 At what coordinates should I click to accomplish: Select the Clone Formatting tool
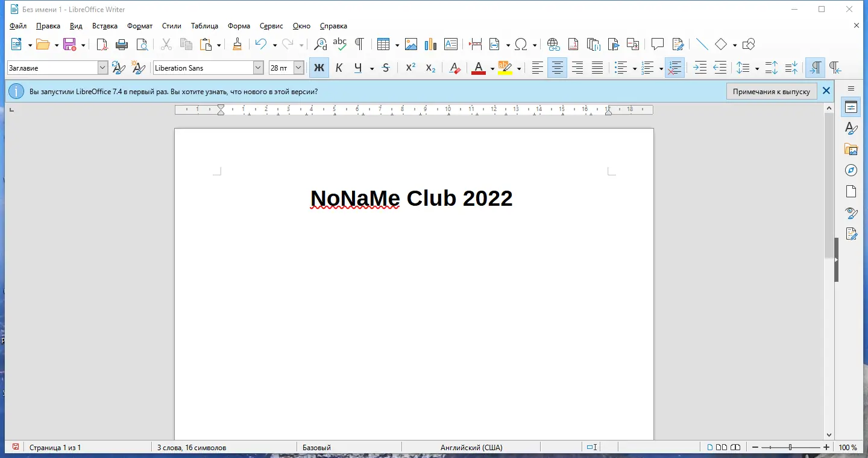(x=236, y=44)
